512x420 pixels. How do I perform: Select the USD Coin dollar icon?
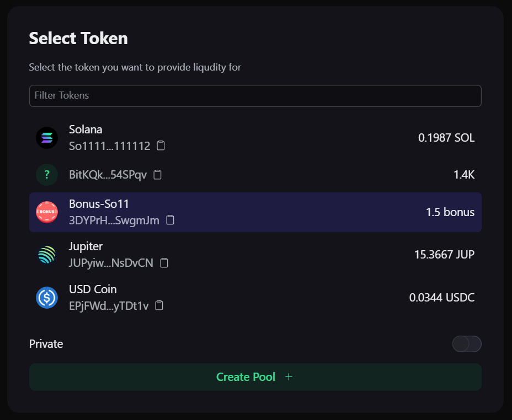tap(47, 297)
